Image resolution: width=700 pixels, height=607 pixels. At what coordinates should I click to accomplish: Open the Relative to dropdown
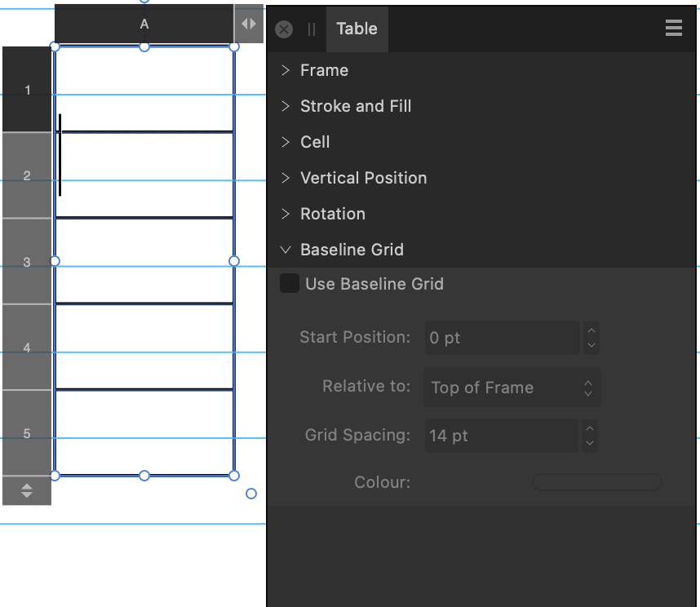(512, 388)
